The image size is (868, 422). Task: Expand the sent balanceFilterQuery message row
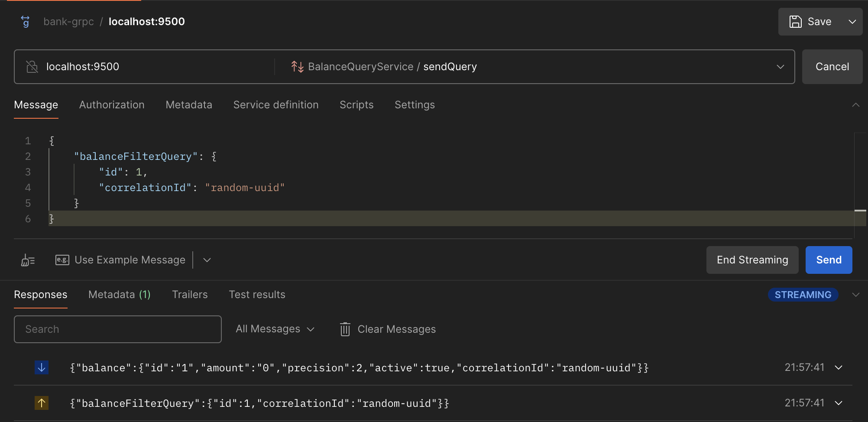pyautogui.click(x=839, y=403)
